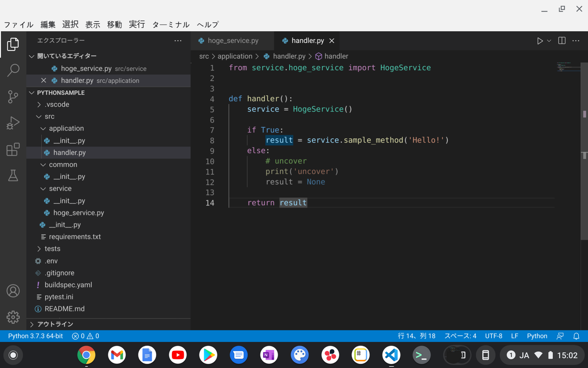
Task: Split the editor using the split icon
Action: pyautogui.click(x=562, y=40)
